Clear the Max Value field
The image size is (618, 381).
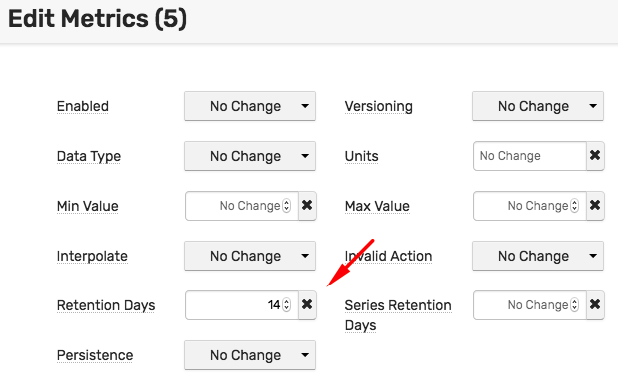595,206
